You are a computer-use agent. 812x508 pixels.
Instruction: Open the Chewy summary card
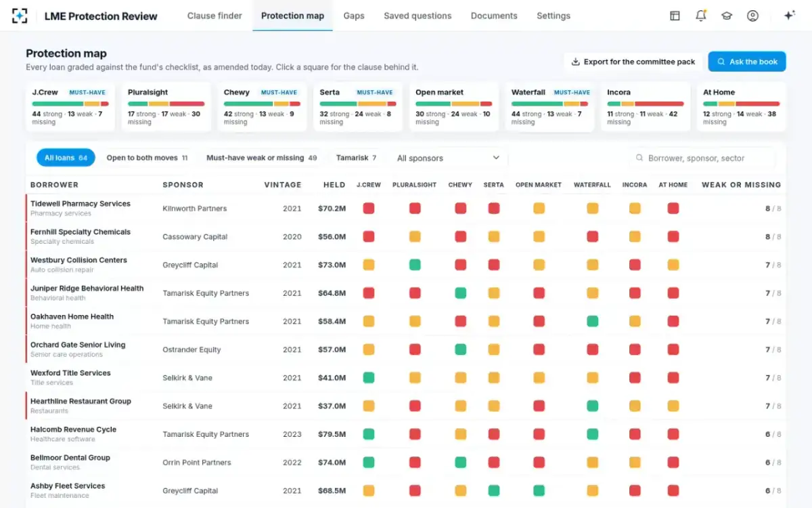click(x=263, y=107)
